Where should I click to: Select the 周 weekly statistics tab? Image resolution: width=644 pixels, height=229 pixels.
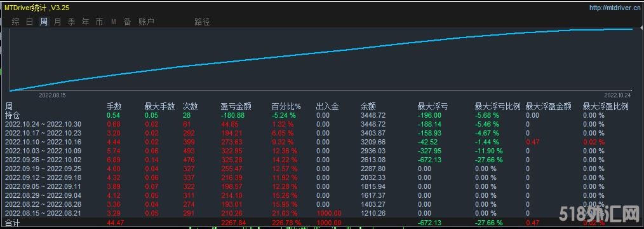[44, 22]
